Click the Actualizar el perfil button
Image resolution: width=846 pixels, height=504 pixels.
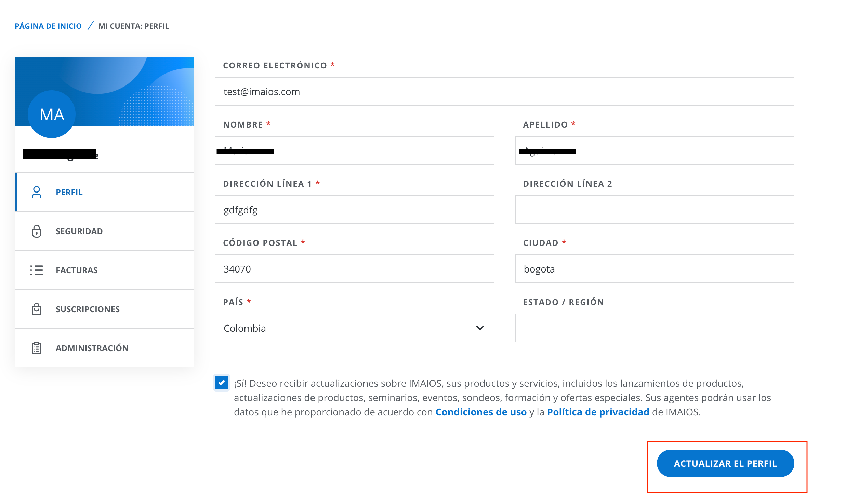click(x=725, y=463)
